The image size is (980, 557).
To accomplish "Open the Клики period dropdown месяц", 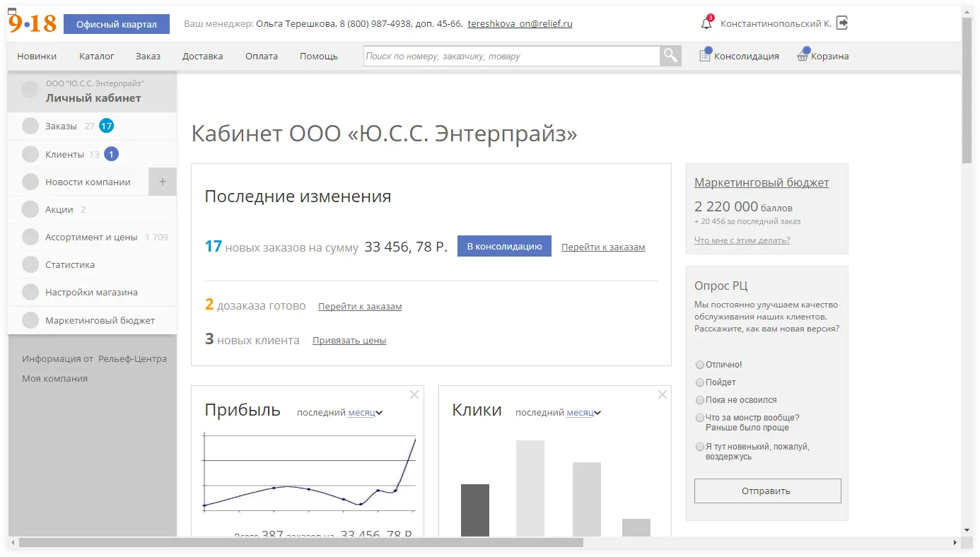I will pos(583,413).
